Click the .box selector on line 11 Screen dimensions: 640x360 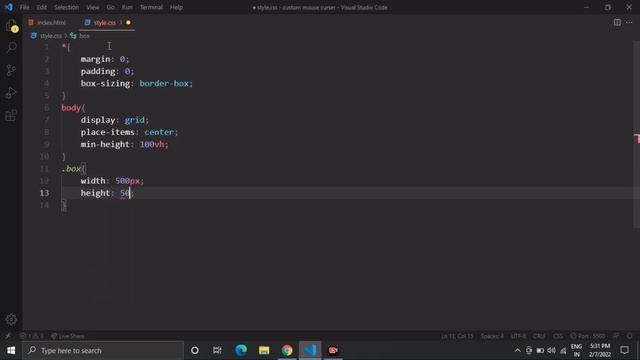(71, 169)
